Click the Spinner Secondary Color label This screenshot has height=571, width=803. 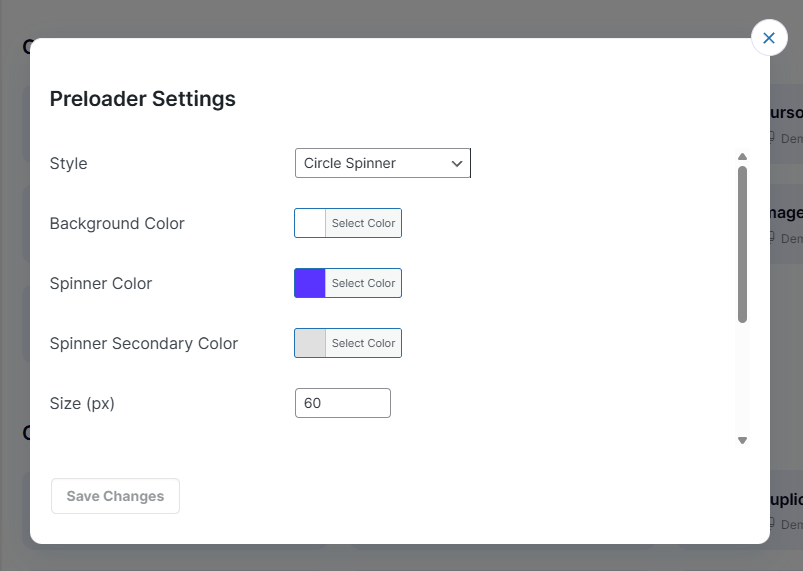point(144,343)
